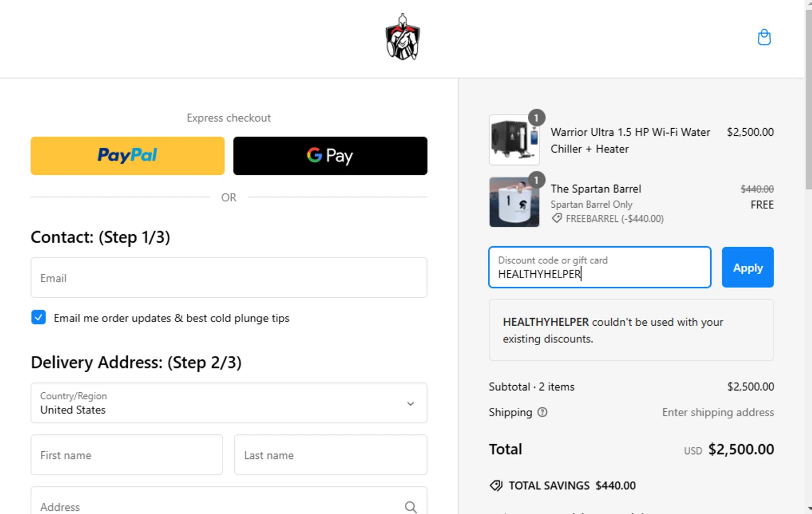The width and height of the screenshot is (812, 514).
Task: Click the discount code or gift card field
Action: click(x=600, y=267)
